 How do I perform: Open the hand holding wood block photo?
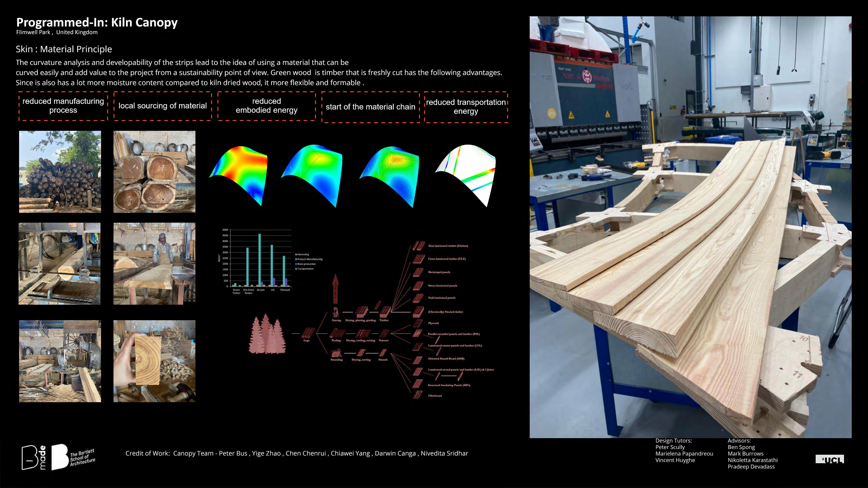point(154,361)
